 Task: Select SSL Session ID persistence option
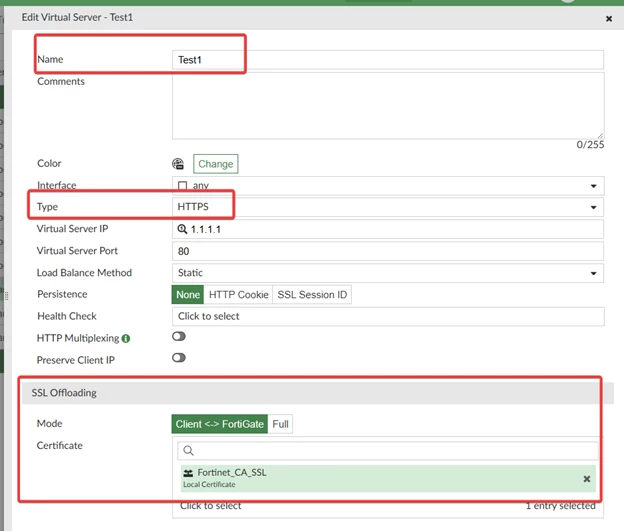click(x=312, y=295)
